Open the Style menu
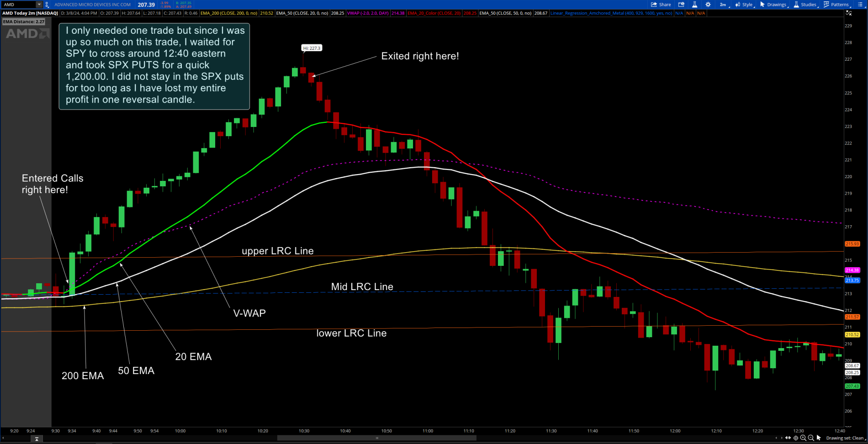Viewport: 868px width, 444px height. tap(744, 5)
